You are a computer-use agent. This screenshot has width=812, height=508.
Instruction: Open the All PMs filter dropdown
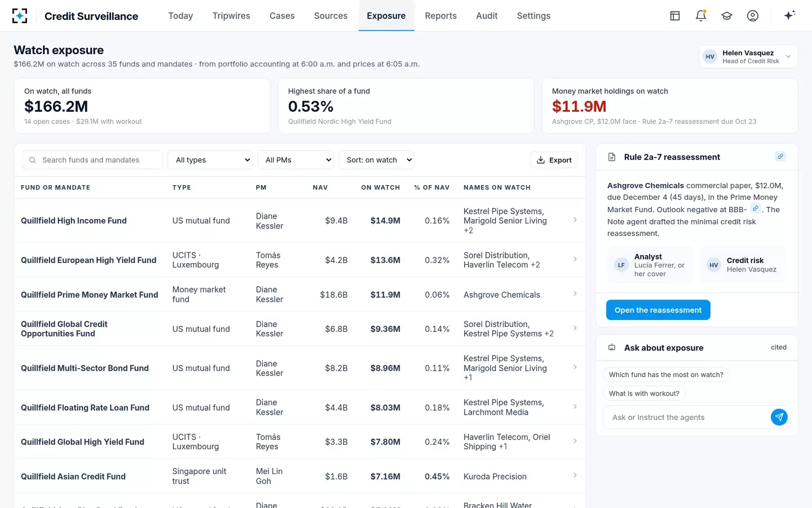(295, 160)
